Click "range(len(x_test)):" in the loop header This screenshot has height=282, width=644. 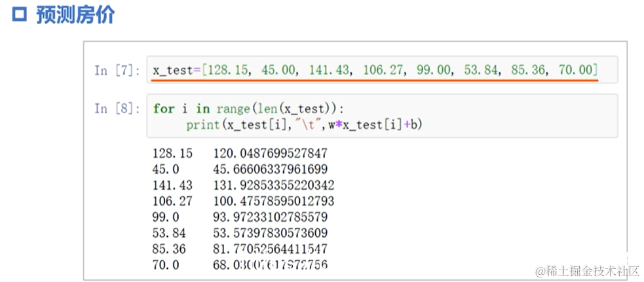click(x=281, y=109)
